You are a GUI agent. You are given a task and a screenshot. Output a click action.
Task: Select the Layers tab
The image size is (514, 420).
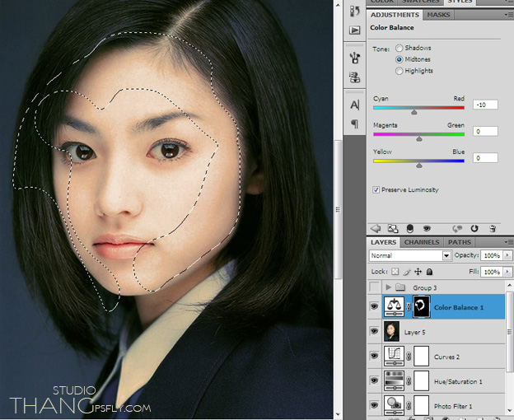click(383, 242)
